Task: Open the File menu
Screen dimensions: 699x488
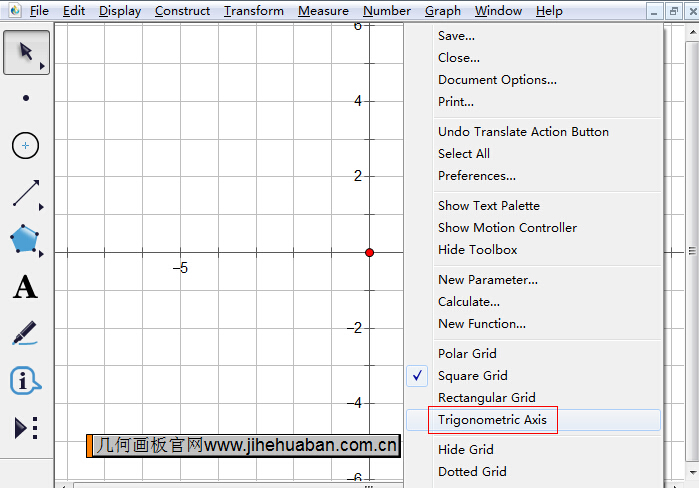Action: [x=39, y=10]
